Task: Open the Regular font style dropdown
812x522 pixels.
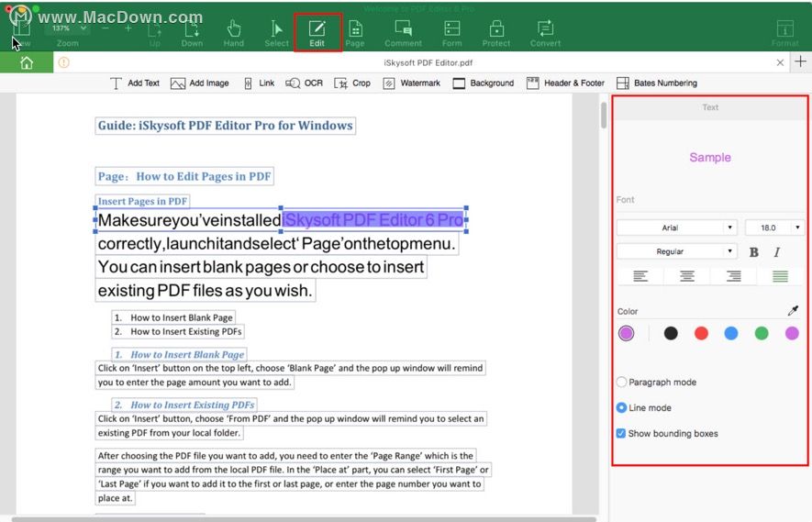Action: tap(677, 251)
